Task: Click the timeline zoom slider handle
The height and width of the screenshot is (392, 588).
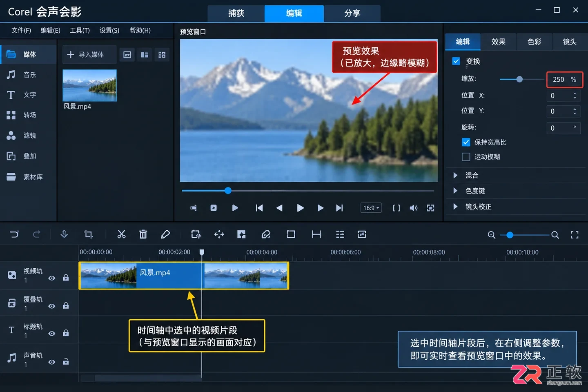Action: [510, 235]
